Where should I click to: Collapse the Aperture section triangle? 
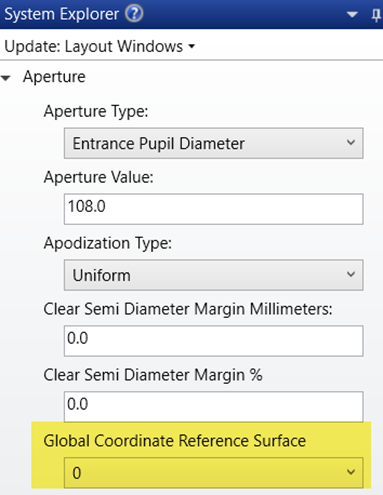point(6,78)
